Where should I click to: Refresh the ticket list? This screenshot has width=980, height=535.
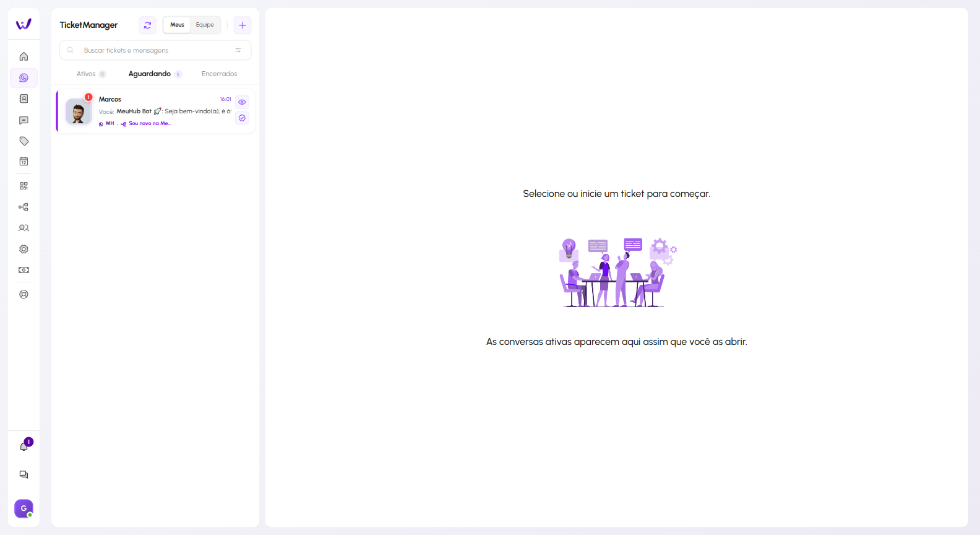[x=147, y=25]
